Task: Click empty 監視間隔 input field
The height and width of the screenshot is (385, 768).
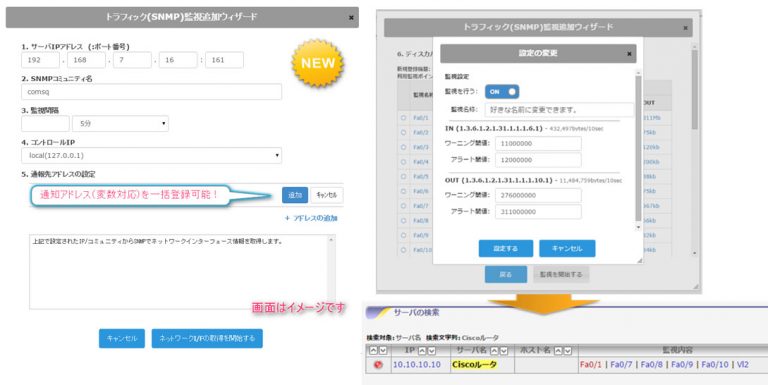Action: point(46,123)
